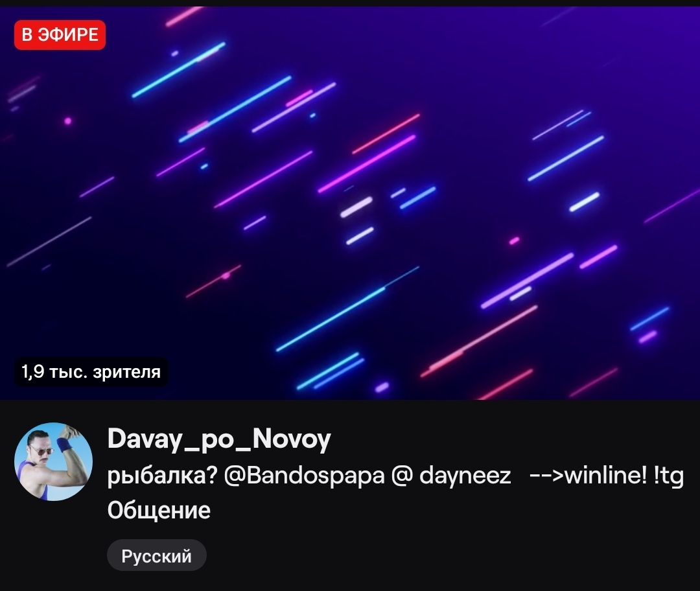The height and width of the screenshot is (591, 700).
Task: Click the red В ЭФИРЕ live badge
Action: 60,35
